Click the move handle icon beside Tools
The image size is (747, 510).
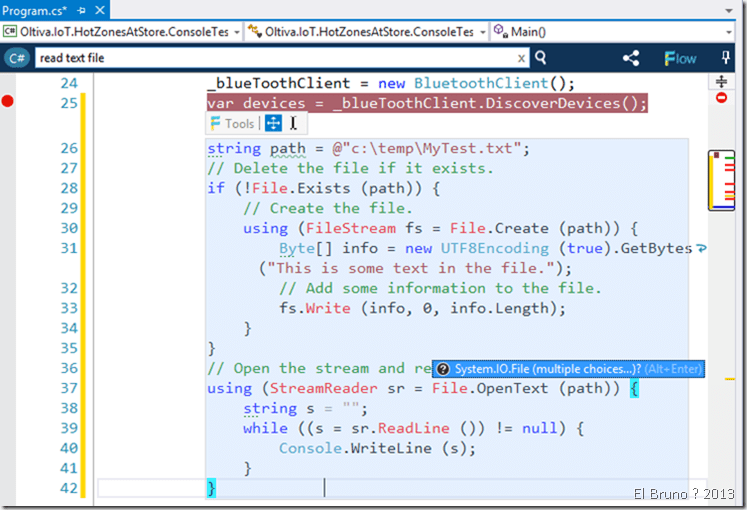pyautogui.click(x=273, y=123)
